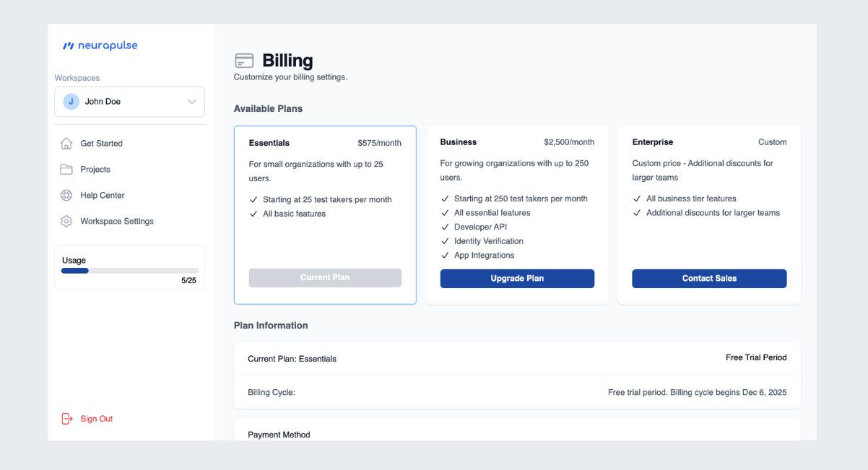
Task: Select the Essentials plan card
Action: 324,214
